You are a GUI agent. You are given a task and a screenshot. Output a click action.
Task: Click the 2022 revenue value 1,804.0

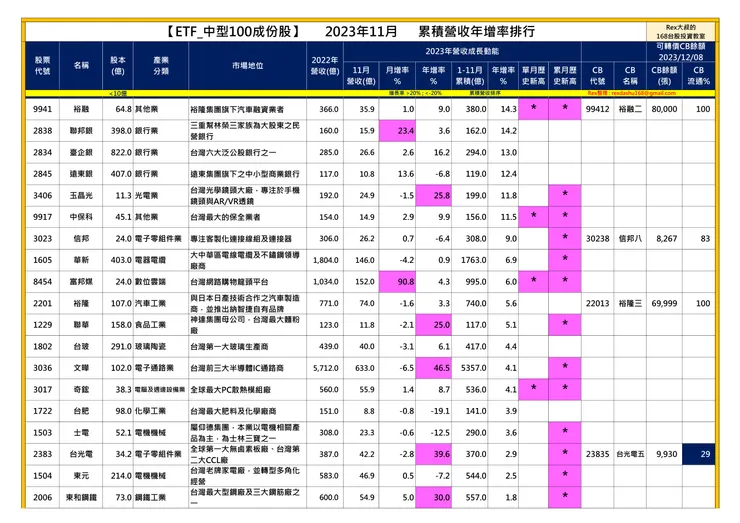coord(326,260)
